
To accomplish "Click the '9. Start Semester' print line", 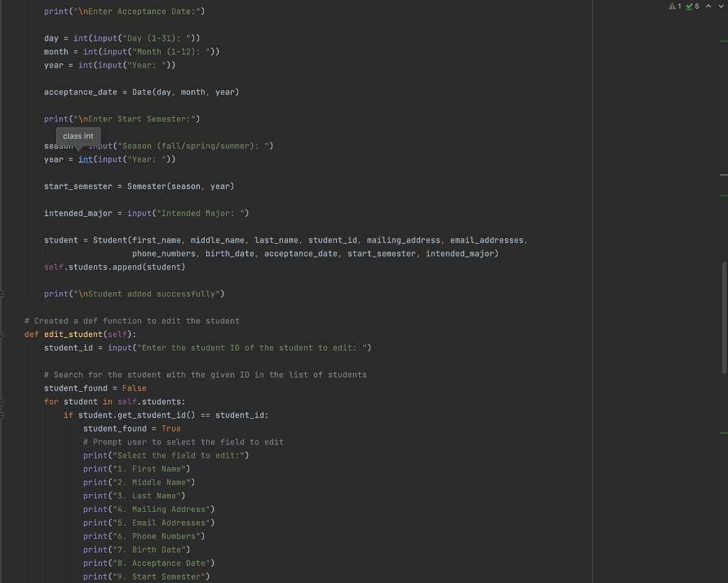I will 146,577.
